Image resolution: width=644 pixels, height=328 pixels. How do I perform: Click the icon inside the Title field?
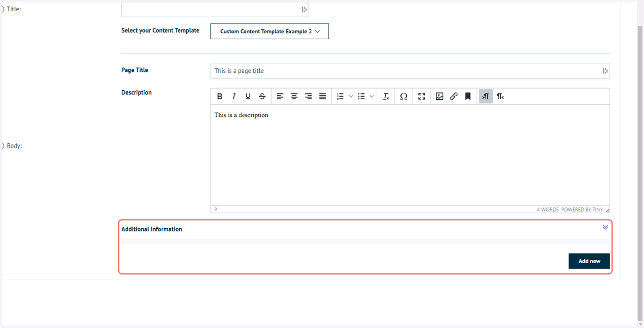(x=304, y=9)
